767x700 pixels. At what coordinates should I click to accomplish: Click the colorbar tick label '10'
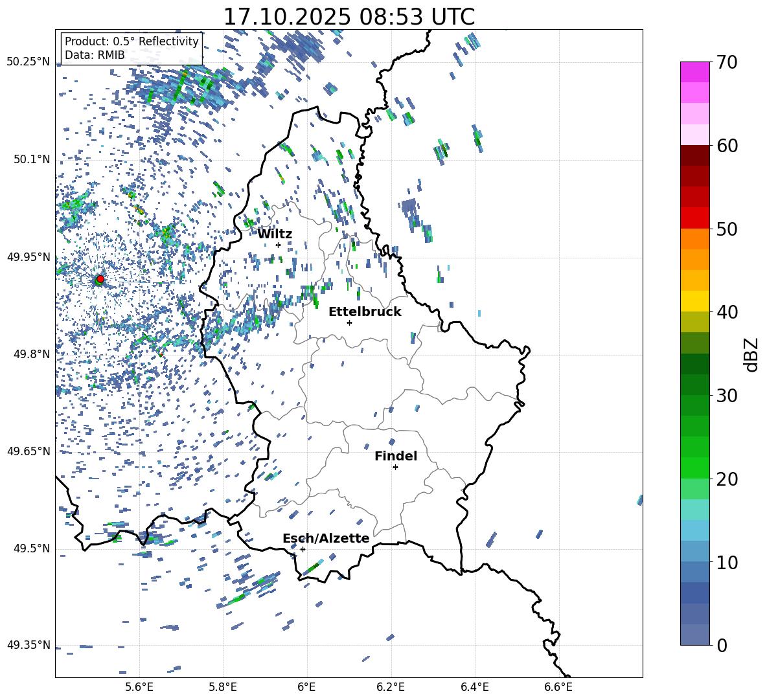727,562
